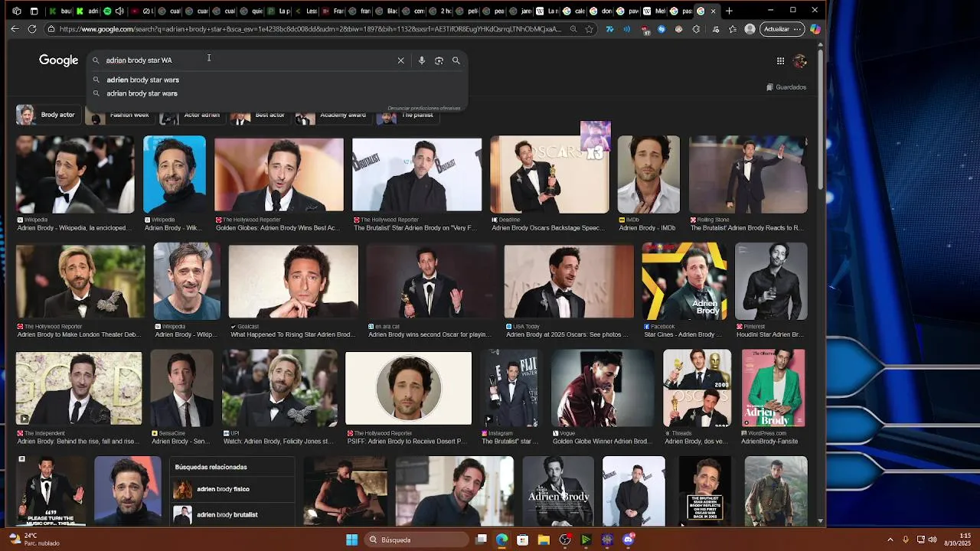
Task: Open related search 'adrien brody físico'
Action: pos(233,489)
